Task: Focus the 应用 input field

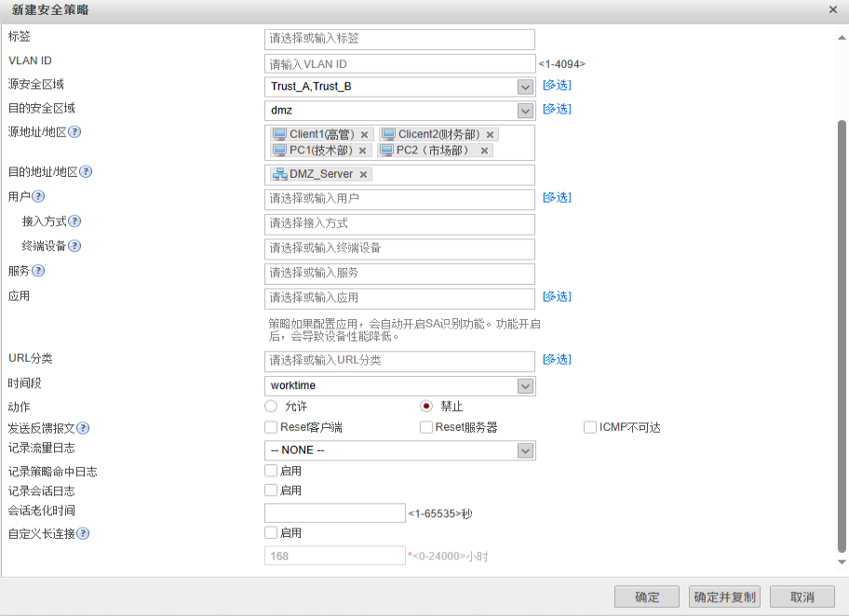Action: [399, 299]
